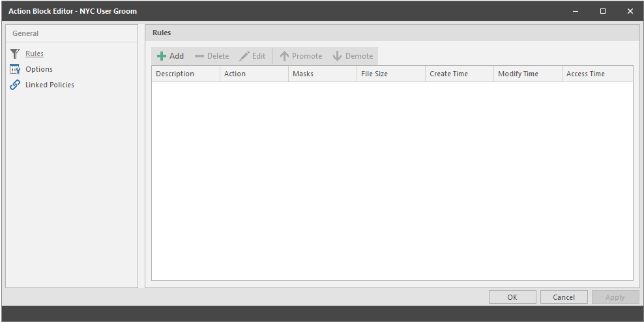Sort by File Size column header

click(x=391, y=74)
